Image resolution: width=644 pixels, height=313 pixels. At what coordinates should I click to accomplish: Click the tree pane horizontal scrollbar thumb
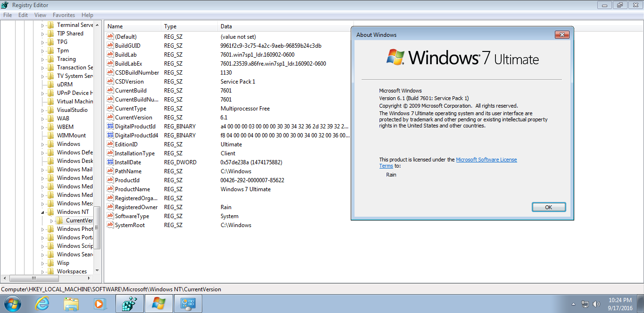click(33, 278)
